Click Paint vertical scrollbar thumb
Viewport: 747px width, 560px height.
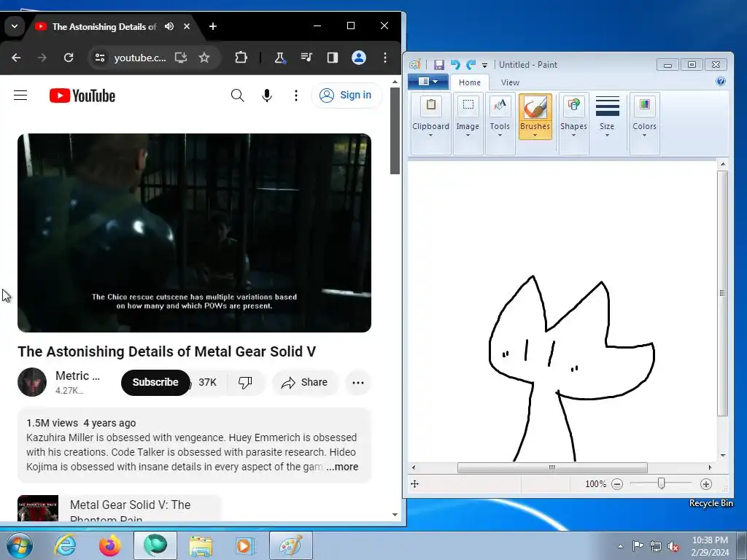(x=722, y=293)
